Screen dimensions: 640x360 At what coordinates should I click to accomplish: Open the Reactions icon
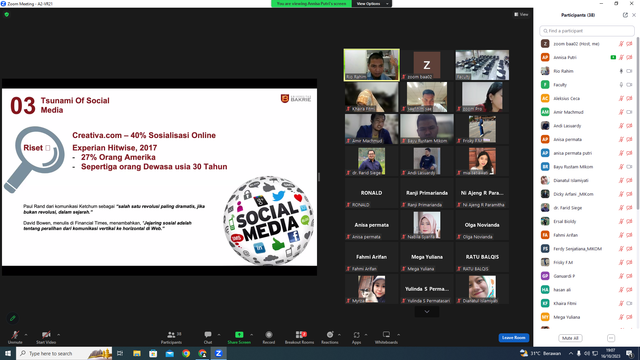330,335
